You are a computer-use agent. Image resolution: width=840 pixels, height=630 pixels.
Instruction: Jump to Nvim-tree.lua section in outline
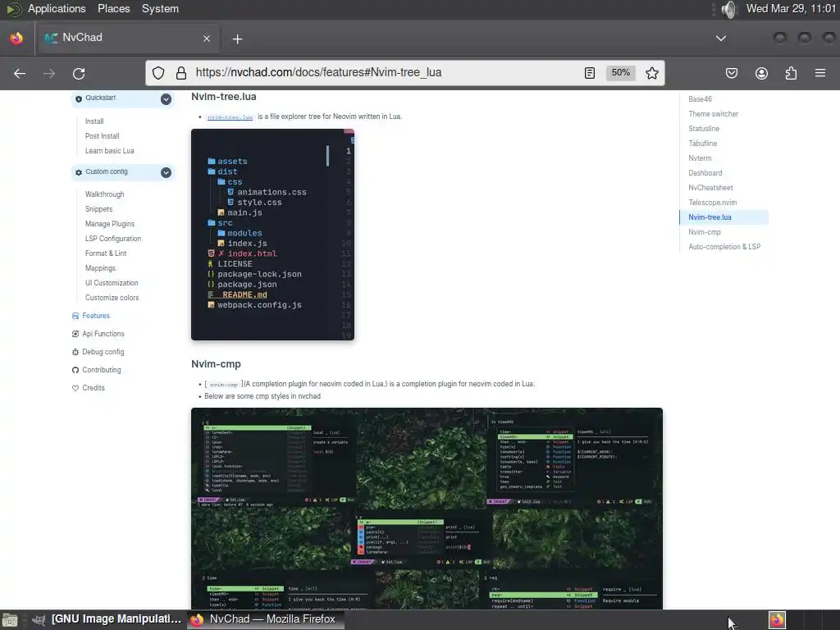tap(710, 217)
